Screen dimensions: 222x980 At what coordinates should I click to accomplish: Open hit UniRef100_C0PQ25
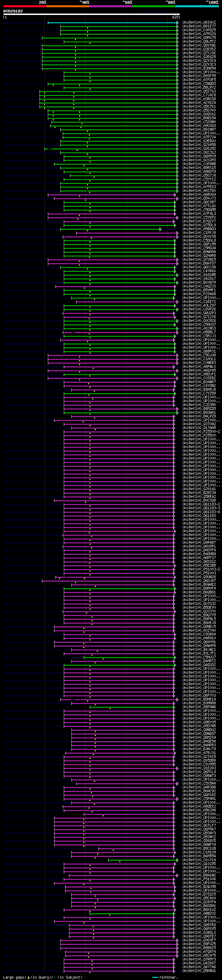pos(199,30)
